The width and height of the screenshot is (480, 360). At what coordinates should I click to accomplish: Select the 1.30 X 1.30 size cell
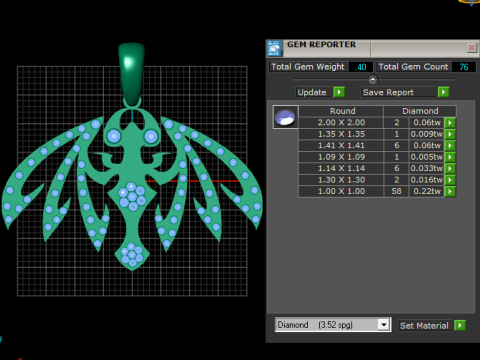pyautogui.click(x=341, y=180)
